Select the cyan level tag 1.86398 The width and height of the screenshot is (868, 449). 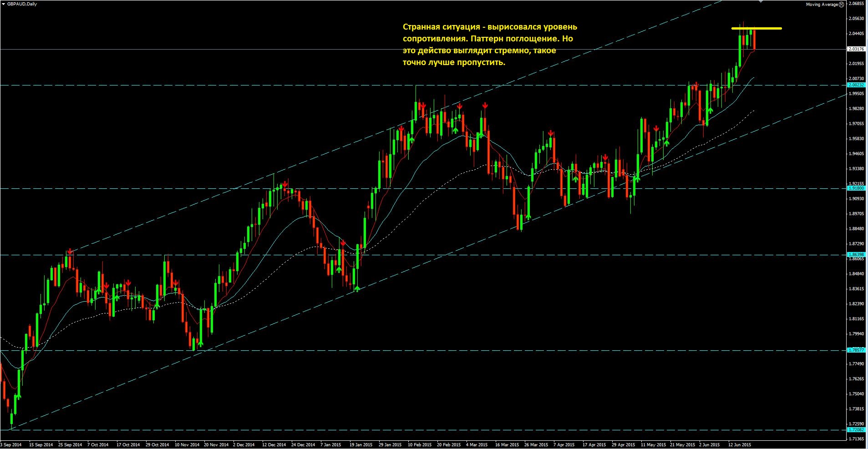pyautogui.click(x=856, y=255)
